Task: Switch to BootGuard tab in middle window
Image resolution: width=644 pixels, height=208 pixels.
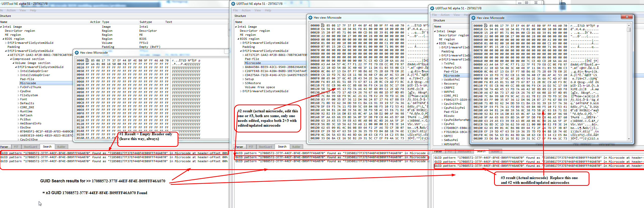Action: coord(265,147)
